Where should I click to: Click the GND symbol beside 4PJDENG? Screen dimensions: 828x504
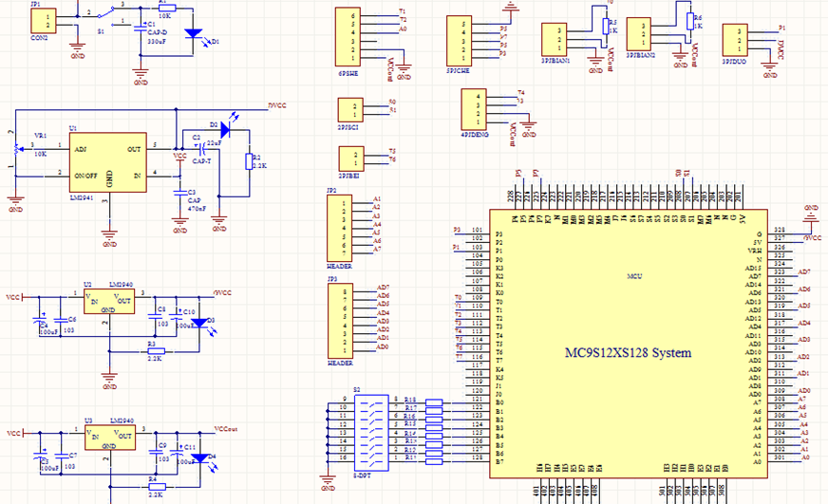click(529, 130)
